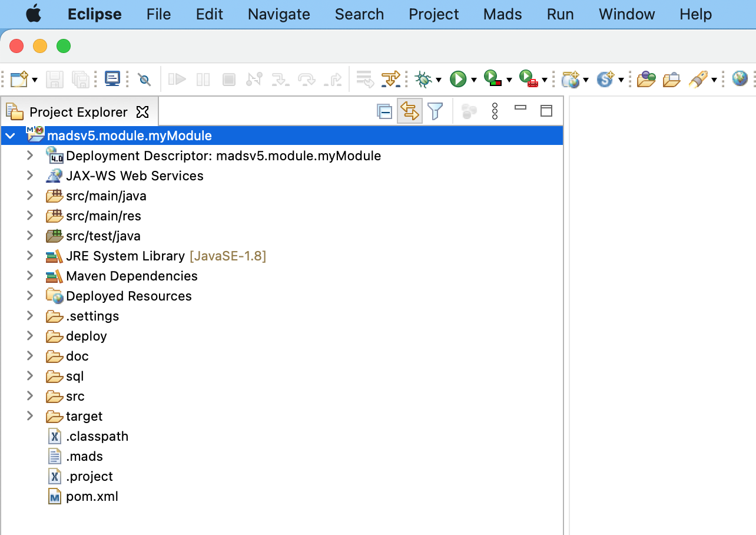
Task: Click the New wizard icon
Action: (19, 79)
